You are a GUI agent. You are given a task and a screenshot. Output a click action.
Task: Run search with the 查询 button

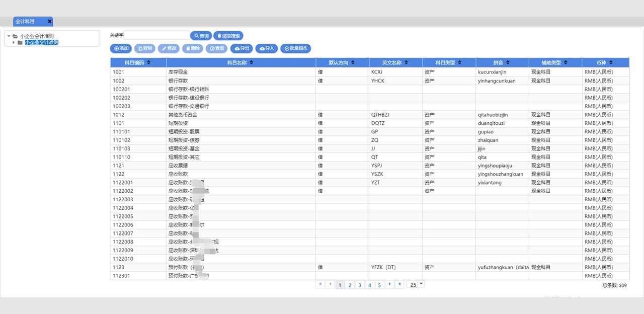coord(201,36)
